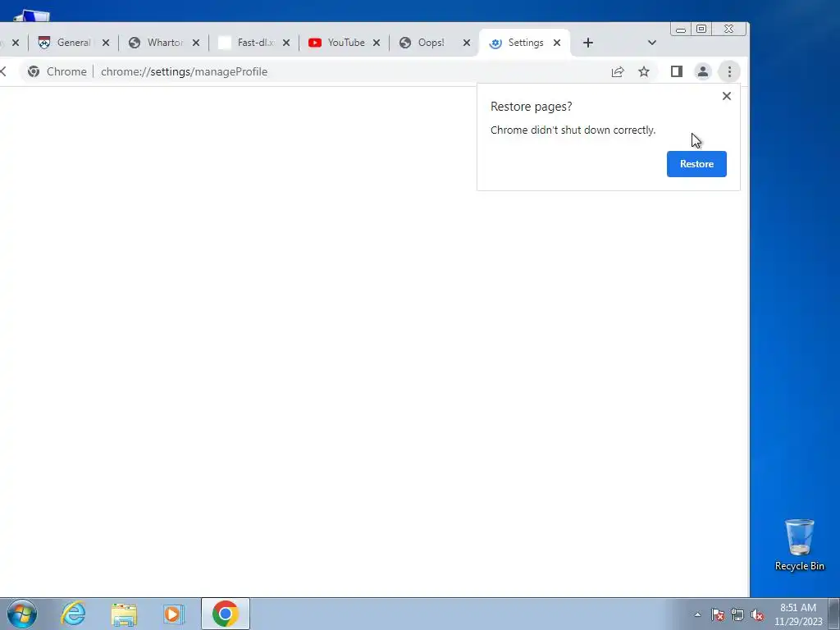Switch to the Fast-dl tab

pyautogui.click(x=254, y=43)
